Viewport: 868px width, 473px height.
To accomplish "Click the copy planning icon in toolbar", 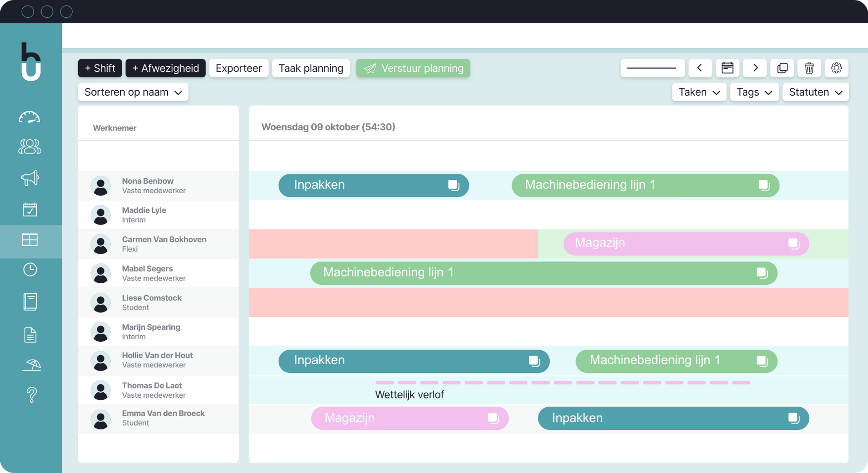I will click(x=782, y=68).
